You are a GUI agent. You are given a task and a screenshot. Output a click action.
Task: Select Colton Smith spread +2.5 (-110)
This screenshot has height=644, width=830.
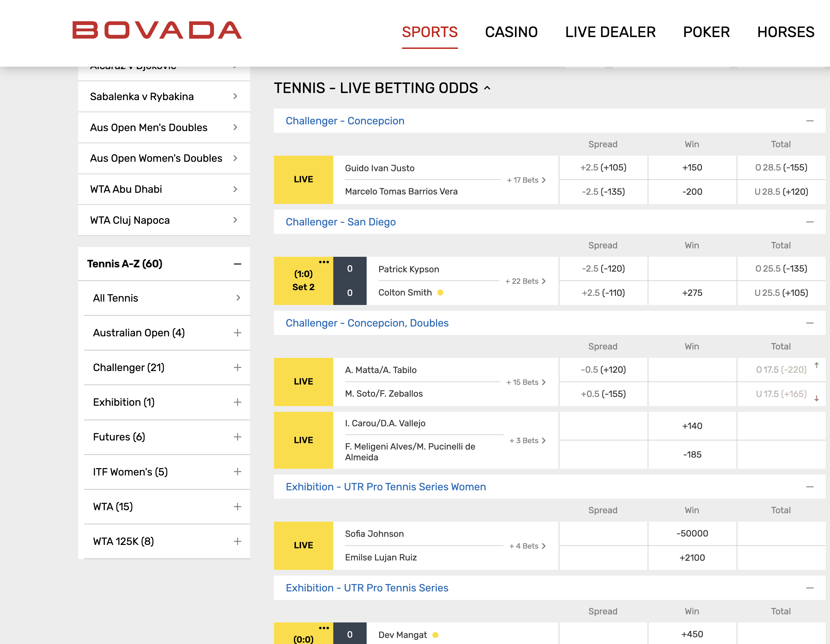(x=603, y=293)
